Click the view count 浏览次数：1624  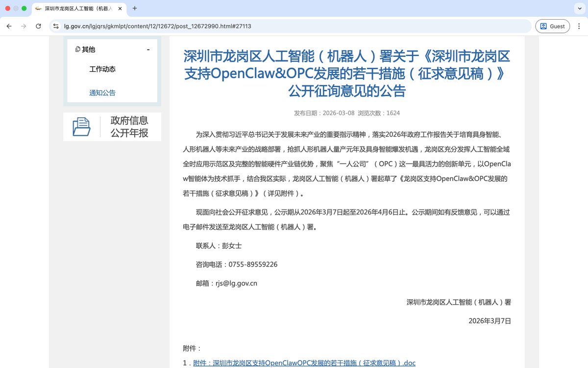(379, 113)
